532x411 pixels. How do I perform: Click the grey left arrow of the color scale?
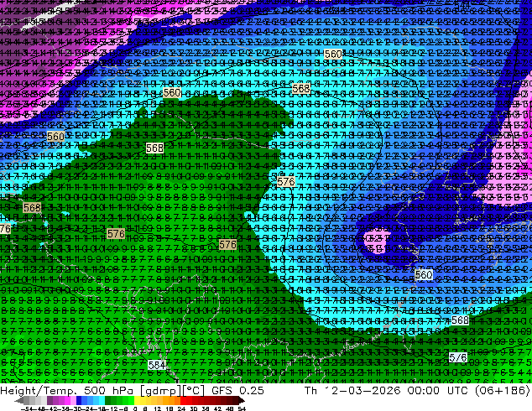19,401
